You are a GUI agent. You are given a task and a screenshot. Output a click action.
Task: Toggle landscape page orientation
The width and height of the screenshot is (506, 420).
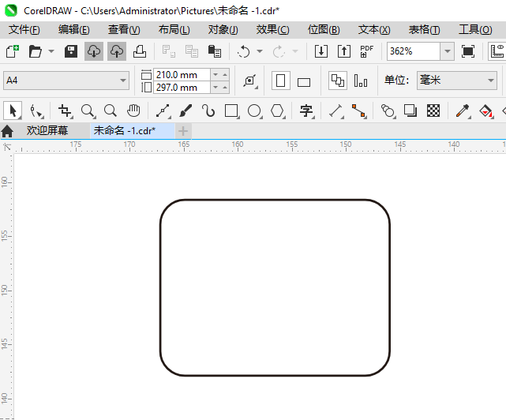point(304,81)
